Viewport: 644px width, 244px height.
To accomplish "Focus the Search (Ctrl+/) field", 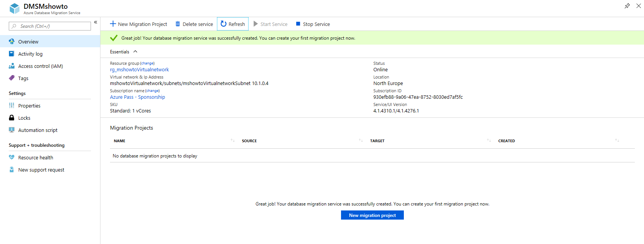I will coord(50,26).
